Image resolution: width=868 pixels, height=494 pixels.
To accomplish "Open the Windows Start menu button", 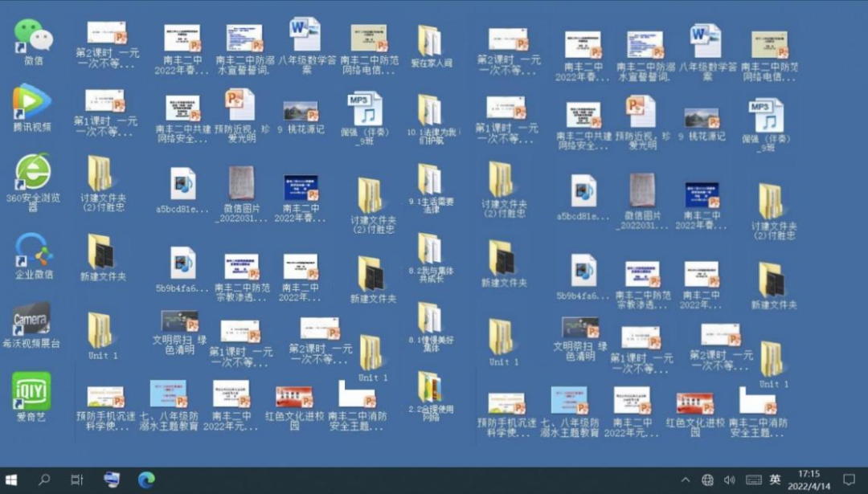I will coord(12,480).
